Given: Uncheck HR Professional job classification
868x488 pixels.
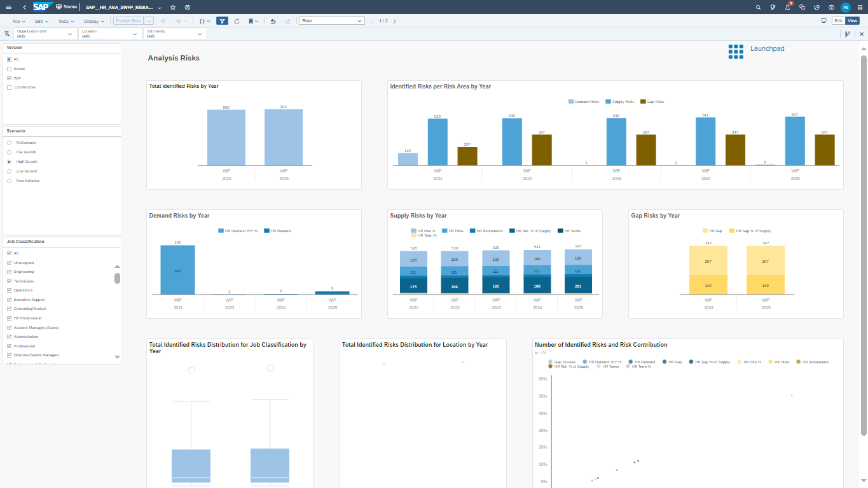Looking at the screenshot, I should (x=9, y=318).
